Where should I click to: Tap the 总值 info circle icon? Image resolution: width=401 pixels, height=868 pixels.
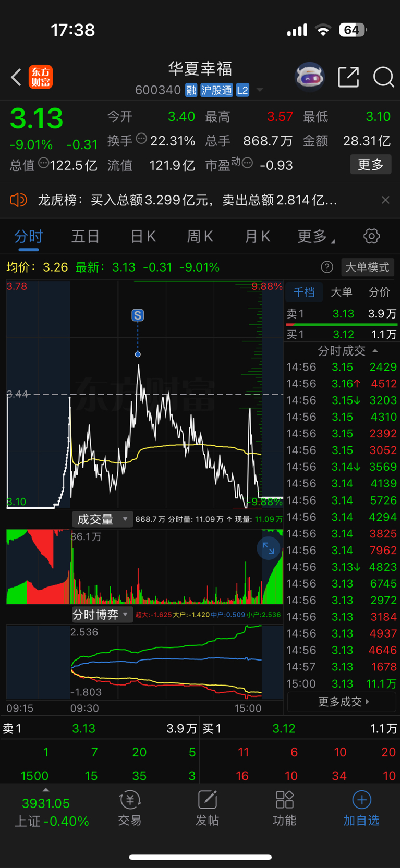click(43, 163)
